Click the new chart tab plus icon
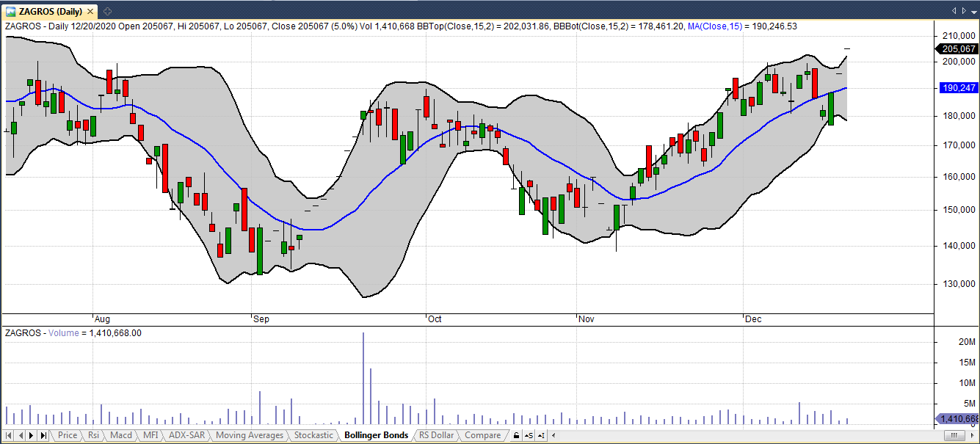980x444 pixels. [107, 11]
